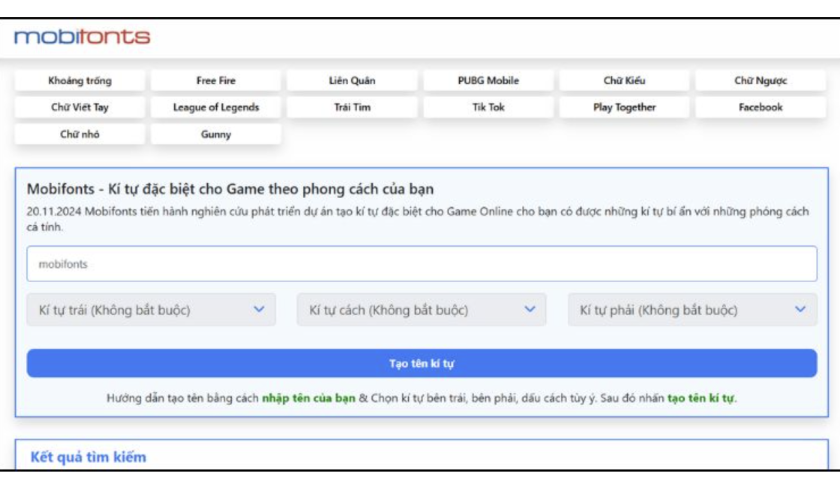Screen dimensions: 840x480
Task: Click the Play Together category
Action: [x=624, y=107]
